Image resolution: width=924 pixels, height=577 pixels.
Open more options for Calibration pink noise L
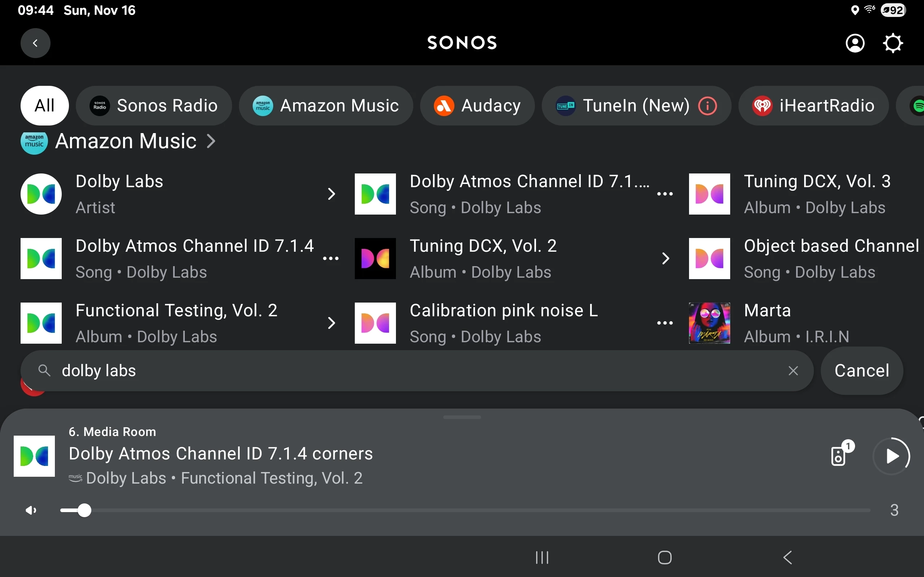coord(665,323)
